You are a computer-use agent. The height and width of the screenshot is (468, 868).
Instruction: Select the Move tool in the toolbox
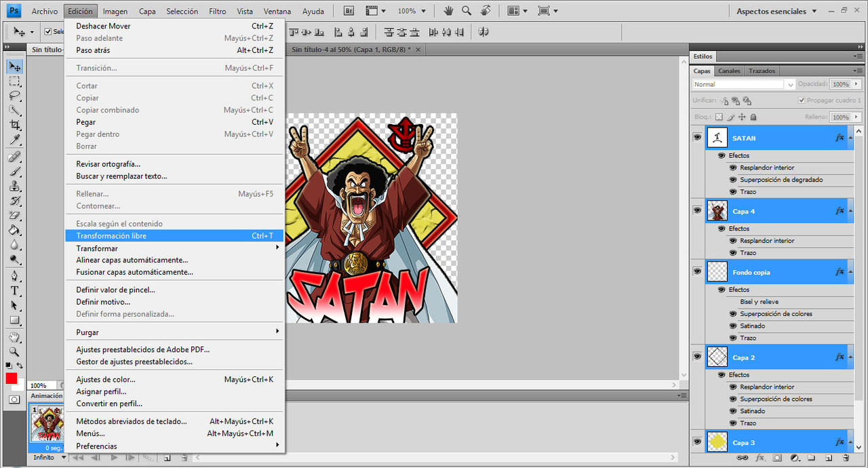pyautogui.click(x=14, y=66)
